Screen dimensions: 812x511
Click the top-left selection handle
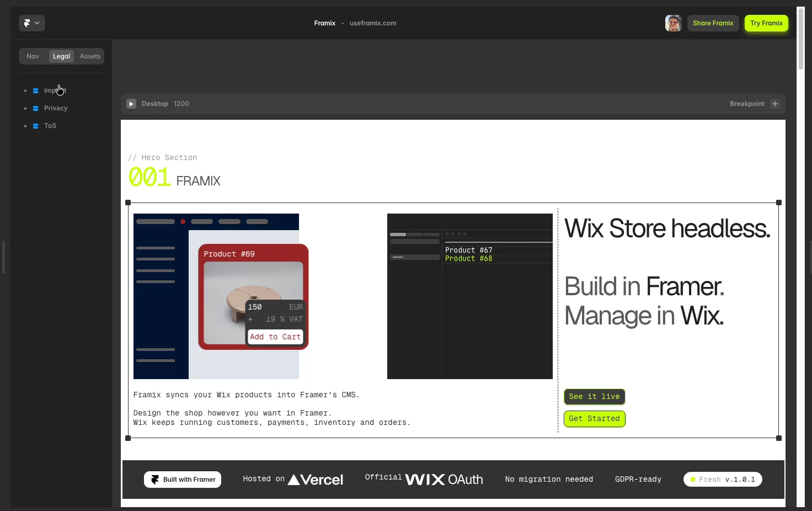point(128,203)
